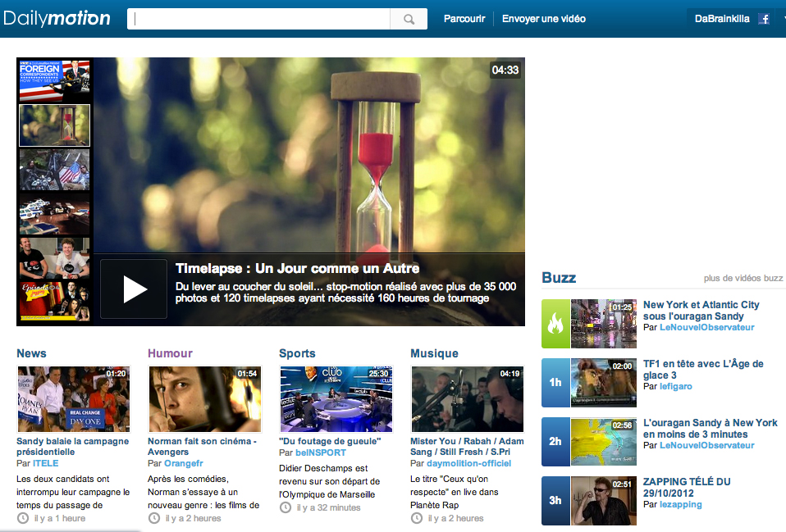
Task: Select the hourglass carousel thumbnail
Action: [x=55, y=125]
